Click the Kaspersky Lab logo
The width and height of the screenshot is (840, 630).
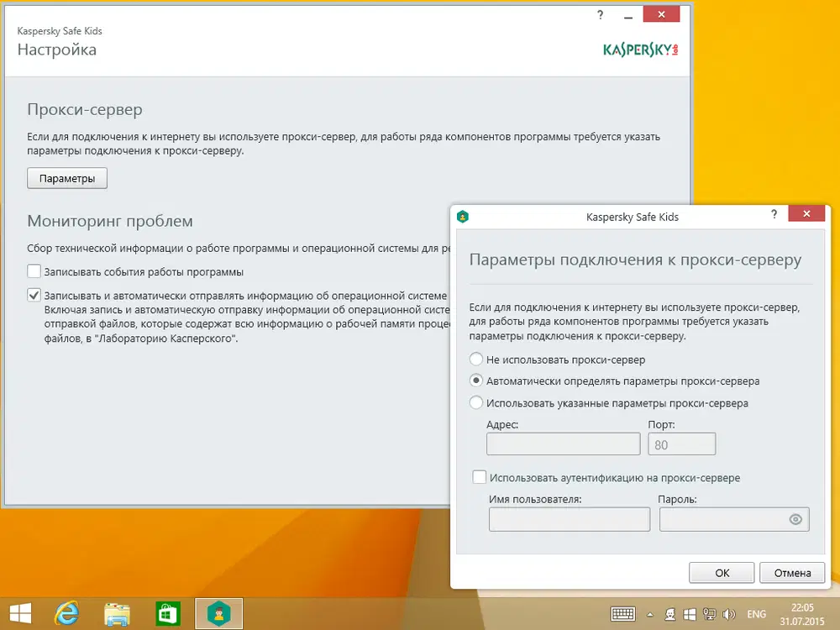coord(641,50)
